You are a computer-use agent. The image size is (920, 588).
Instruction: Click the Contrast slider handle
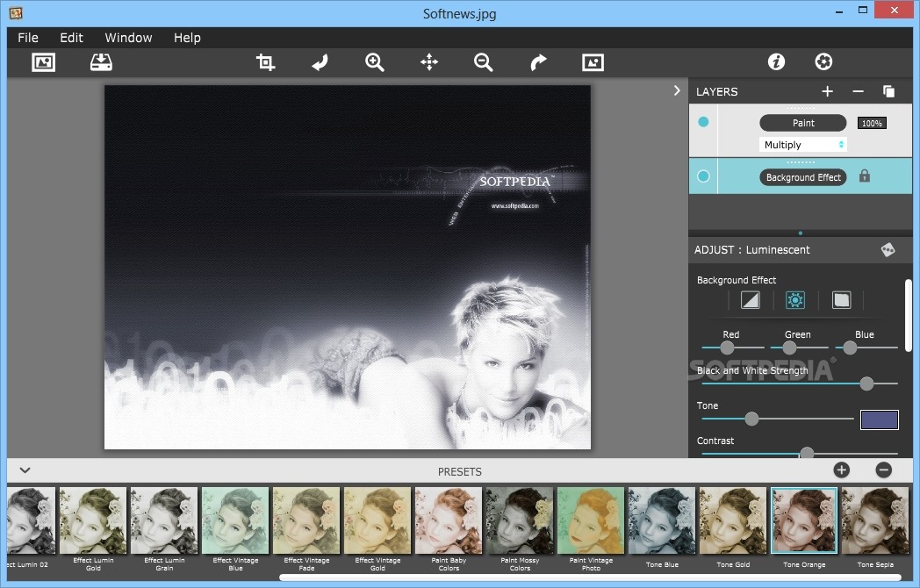807,453
